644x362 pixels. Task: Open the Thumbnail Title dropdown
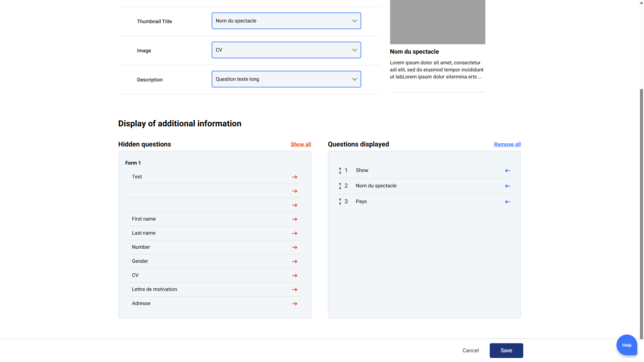[x=286, y=21]
